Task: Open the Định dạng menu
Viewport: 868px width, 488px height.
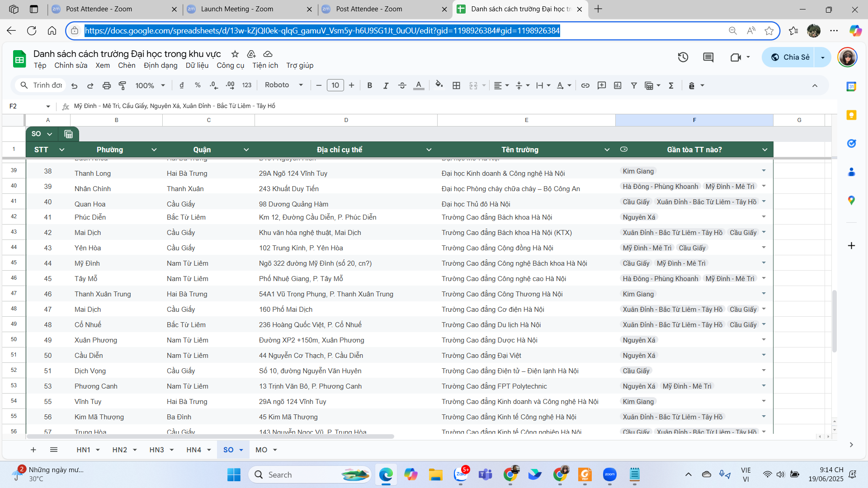Action: 160,66
